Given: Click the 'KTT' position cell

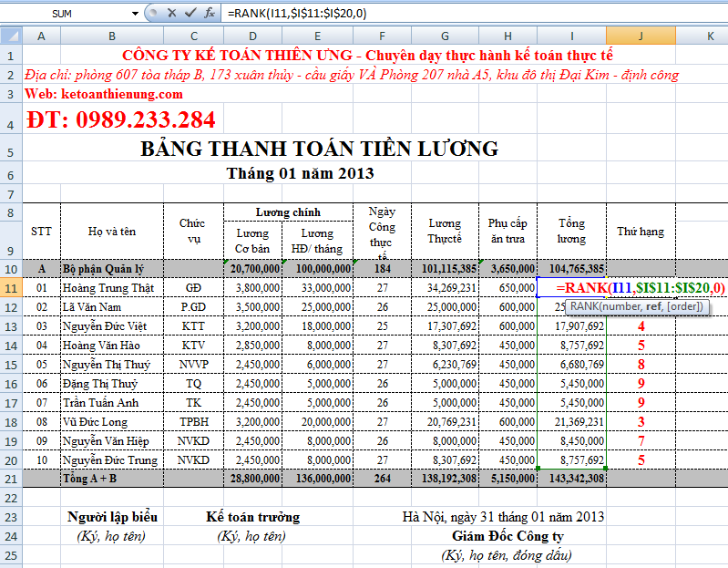Looking at the screenshot, I should click(193, 326).
